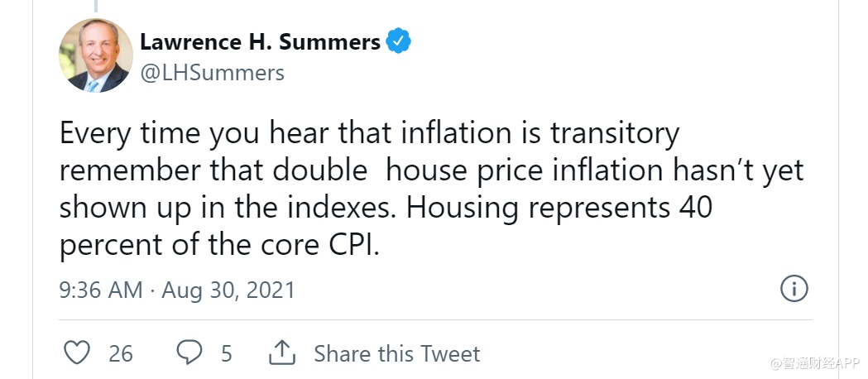Click the line 'percent of the core CPI.'

[219, 246]
